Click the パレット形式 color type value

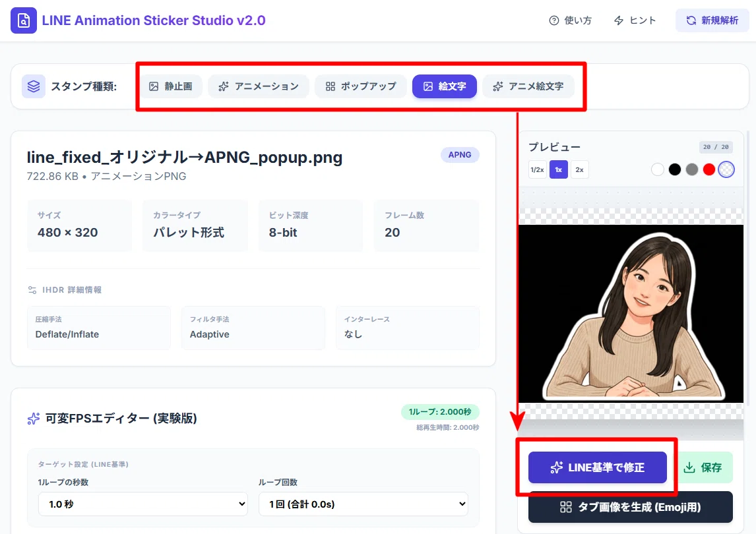click(x=189, y=232)
